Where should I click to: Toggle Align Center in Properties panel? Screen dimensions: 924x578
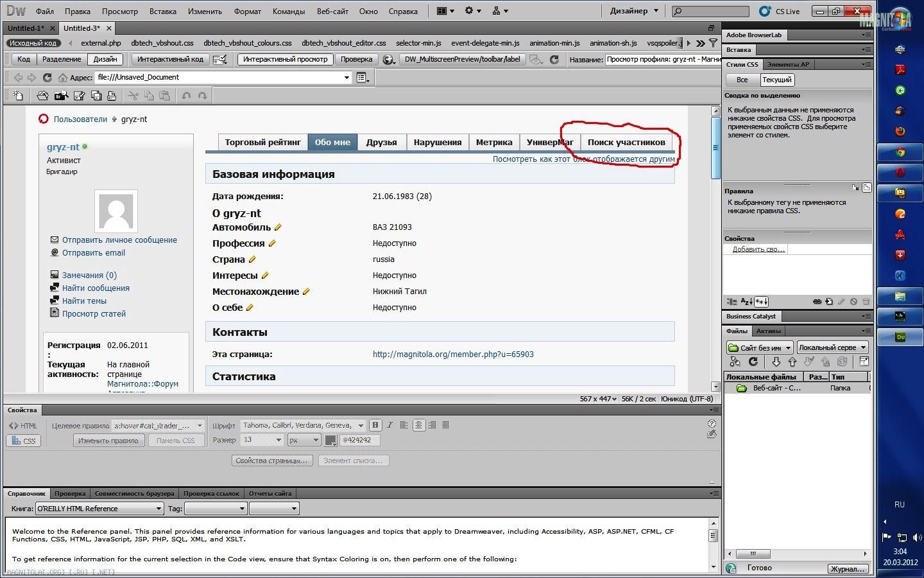click(418, 425)
